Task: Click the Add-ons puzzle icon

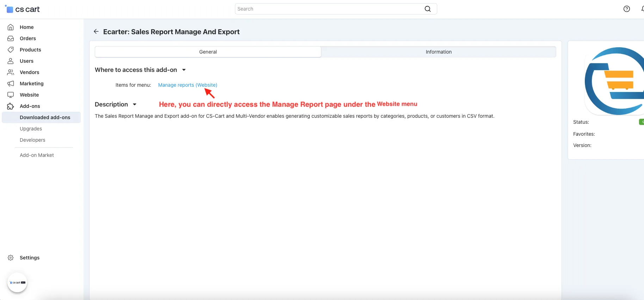Action: (11, 106)
